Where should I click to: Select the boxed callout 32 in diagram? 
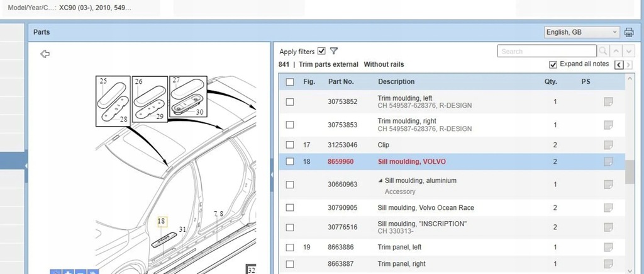pyautogui.click(x=251, y=270)
